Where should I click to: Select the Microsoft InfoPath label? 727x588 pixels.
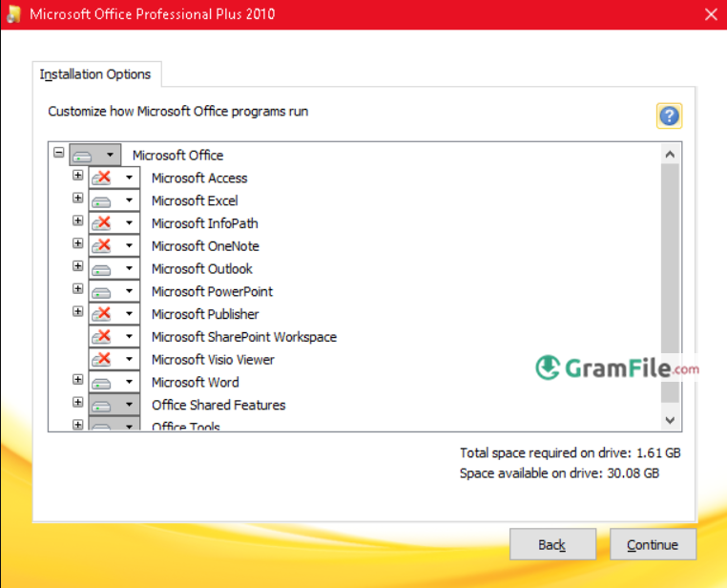[x=204, y=223]
